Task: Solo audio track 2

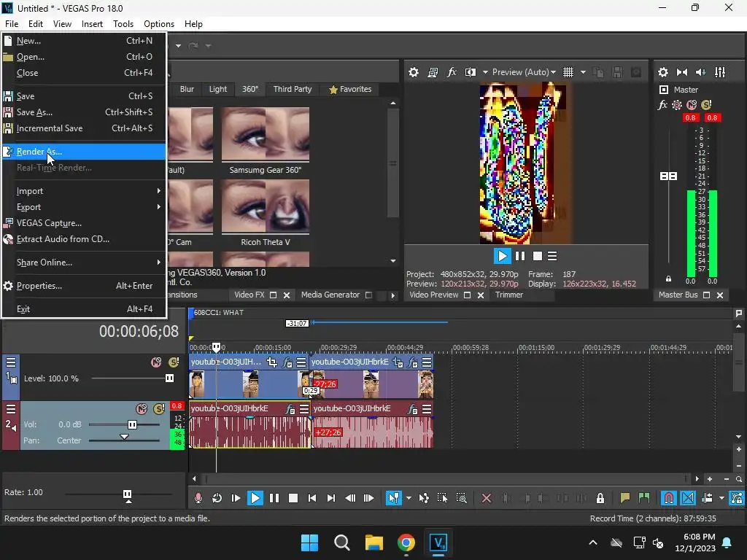Action: point(158,409)
